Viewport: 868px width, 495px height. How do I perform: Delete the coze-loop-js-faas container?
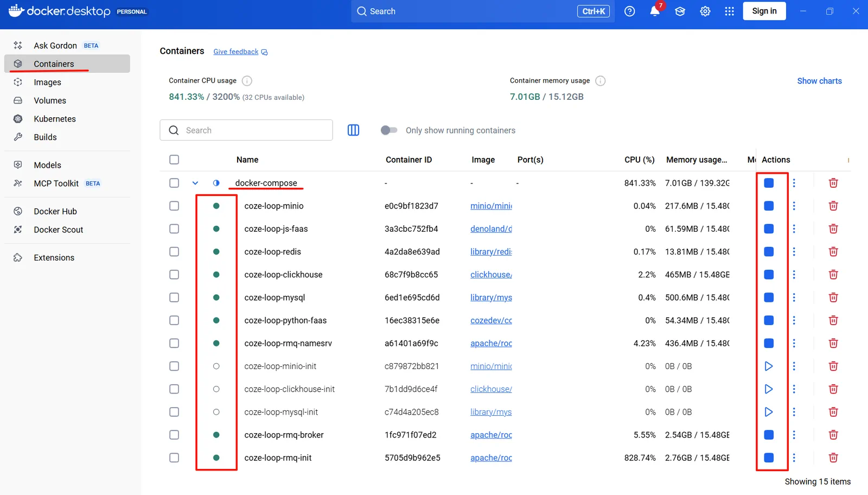pos(833,229)
